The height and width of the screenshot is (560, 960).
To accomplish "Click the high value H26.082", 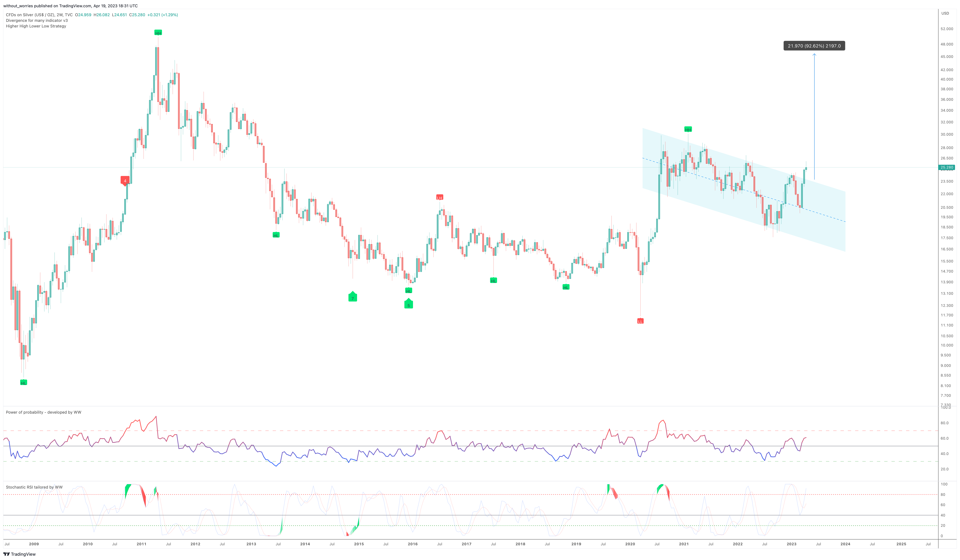I will (102, 15).
